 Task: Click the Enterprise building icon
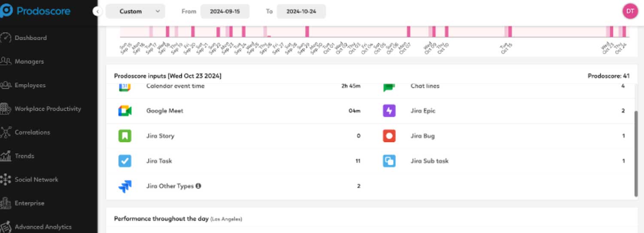pos(6,203)
